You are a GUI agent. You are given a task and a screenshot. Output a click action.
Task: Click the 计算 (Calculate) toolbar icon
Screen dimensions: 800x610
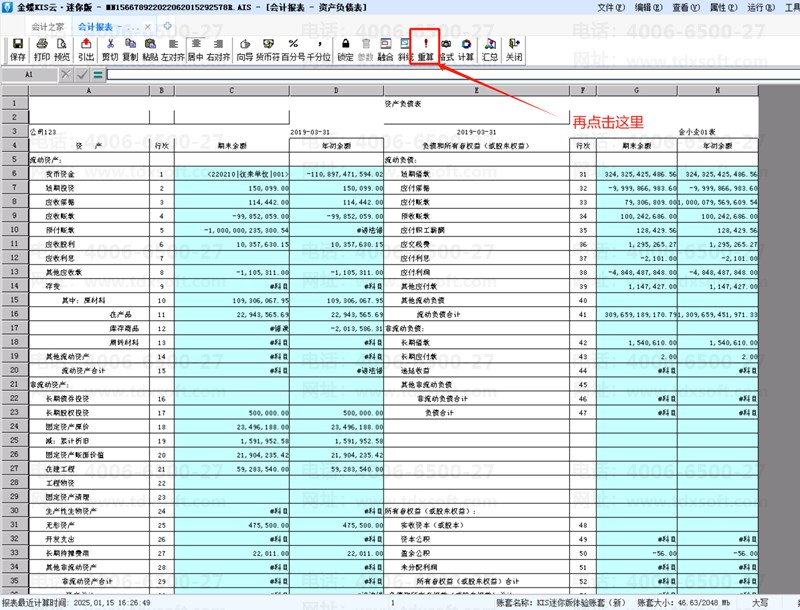pos(466,49)
